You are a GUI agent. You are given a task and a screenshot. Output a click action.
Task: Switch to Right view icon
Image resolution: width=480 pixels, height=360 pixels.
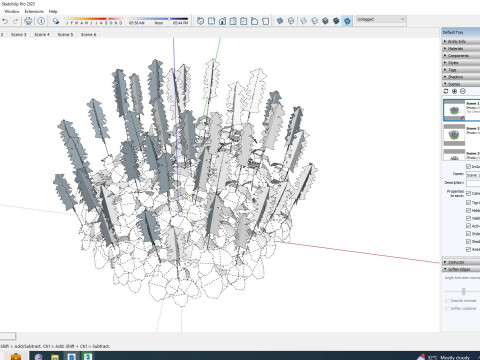233,21
